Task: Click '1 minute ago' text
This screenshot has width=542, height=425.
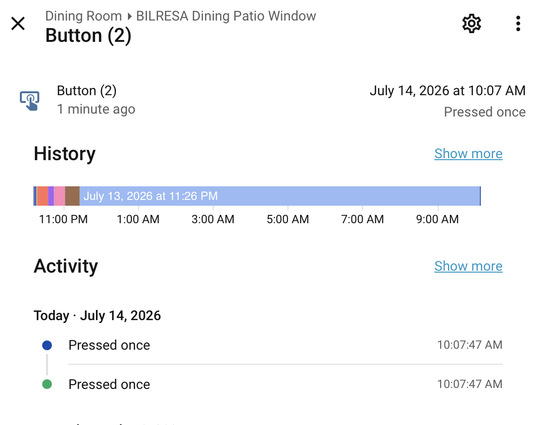Action: pos(96,109)
